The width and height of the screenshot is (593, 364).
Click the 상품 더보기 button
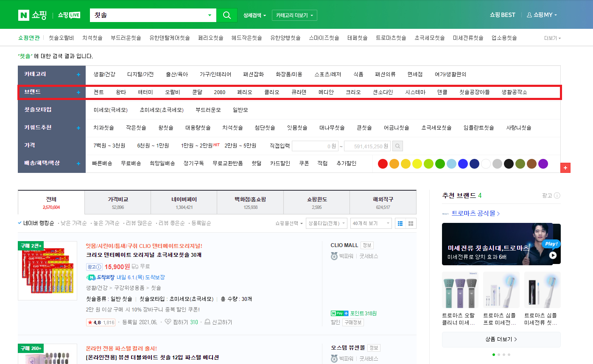point(501,339)
